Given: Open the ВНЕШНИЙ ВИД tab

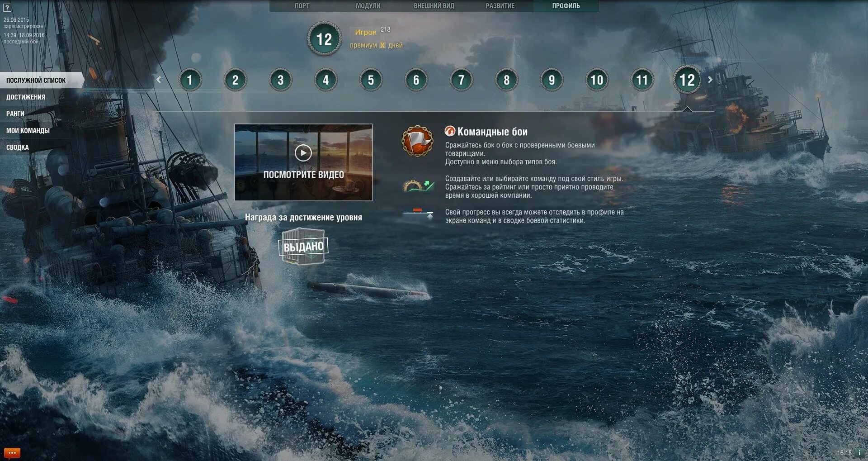Looking at the screenshot, I should [434, 6].
